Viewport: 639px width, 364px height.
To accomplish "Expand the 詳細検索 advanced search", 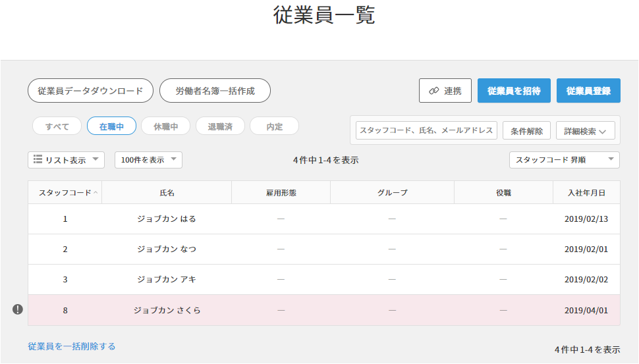I will click(x=585, y=131).
